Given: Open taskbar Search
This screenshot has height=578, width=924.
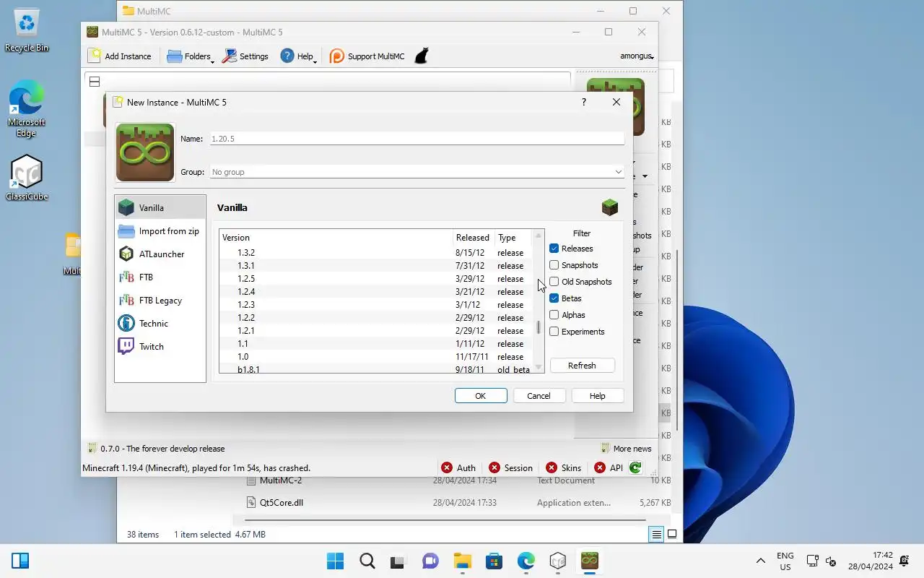Looking at the screenshot, I should point(367,561).
